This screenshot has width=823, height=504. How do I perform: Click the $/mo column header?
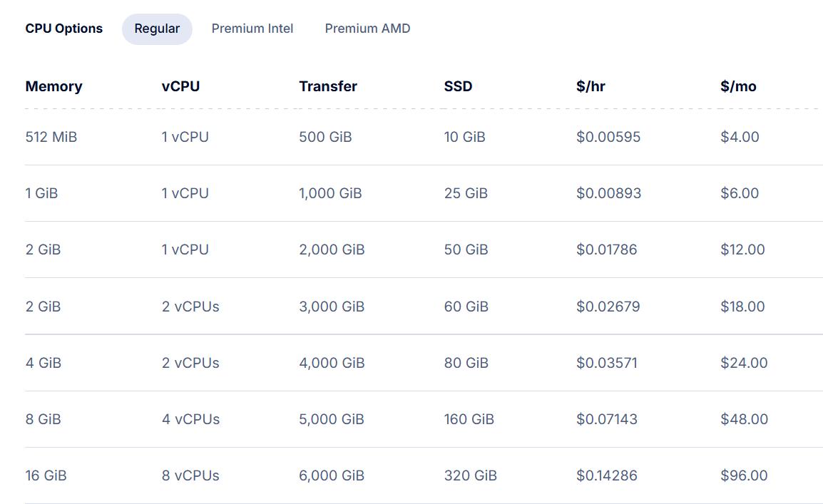pyautogui.click(x=738, y=86)
